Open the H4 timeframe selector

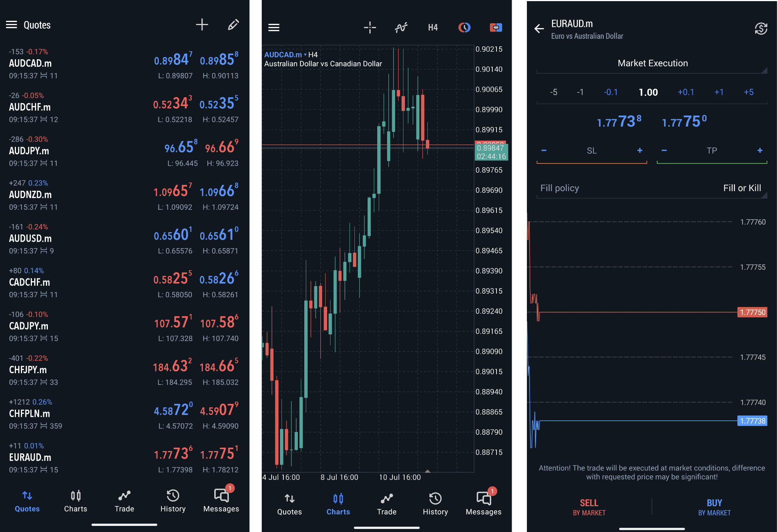pos(433,27)
